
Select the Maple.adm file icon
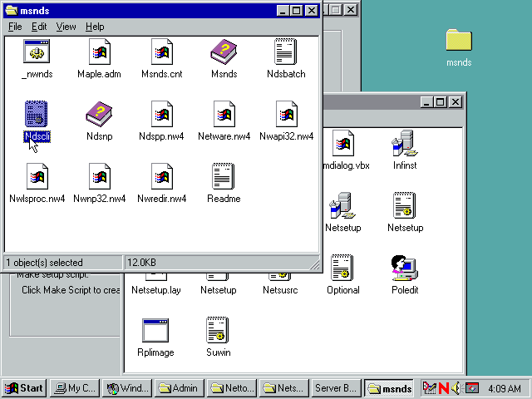100,52
